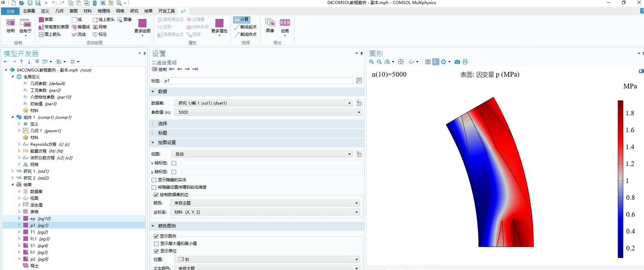Enable the y-axis label checkbox
This screenshot has width=644, height=270.
[x=174, y=172]
